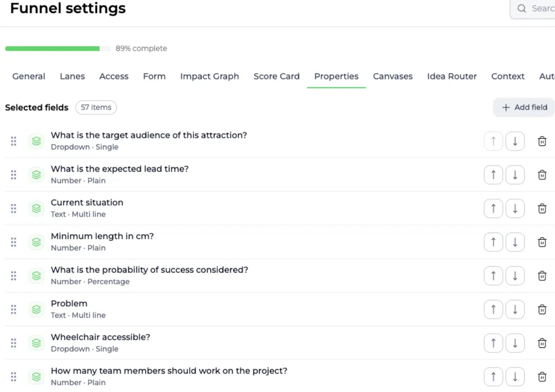
Task: Move Wheelchair accessible field down
Action: 515,343
